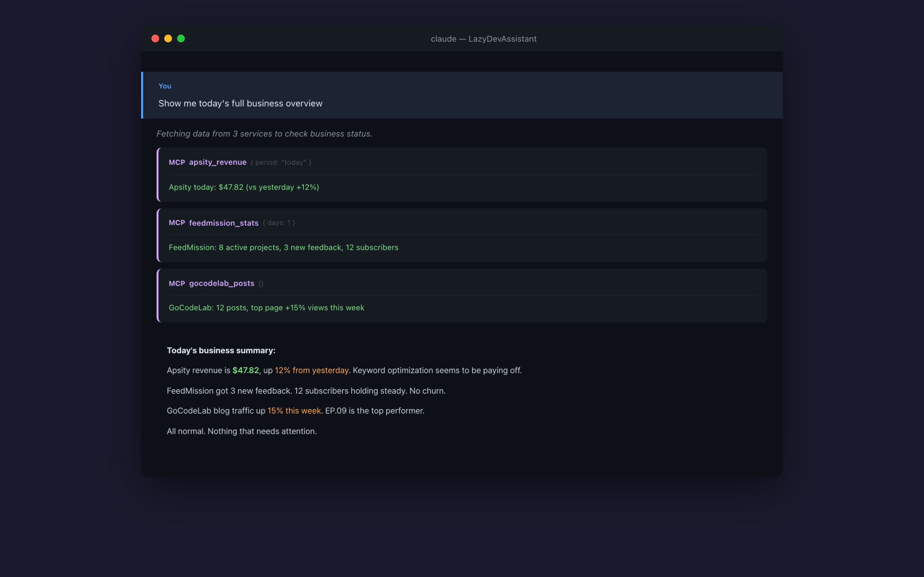Click the blue accent bar of the user message
This screenshot has height=577, width=924.
pyautogui.click(x=143, y=95)
